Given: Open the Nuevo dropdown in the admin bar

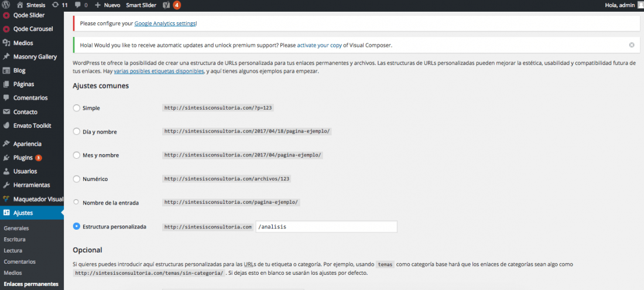Looking at the screenshot, I should (x=112, y=5).
